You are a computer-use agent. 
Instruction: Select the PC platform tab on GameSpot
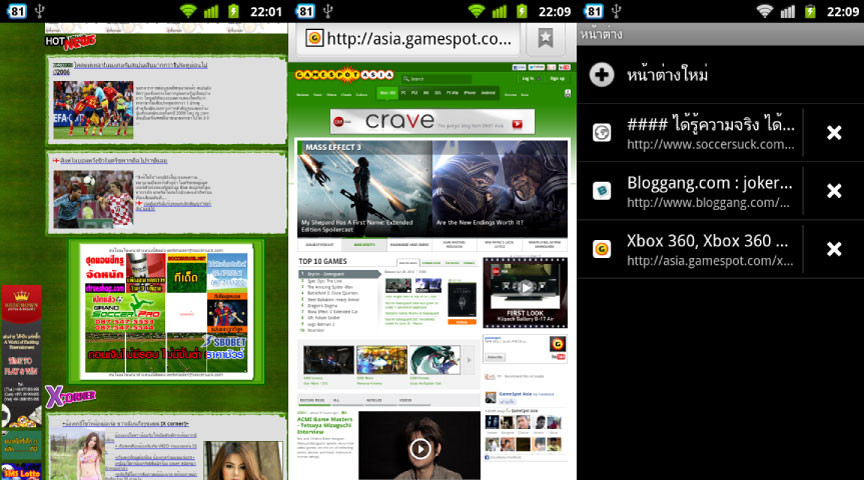tap(403, 93)
